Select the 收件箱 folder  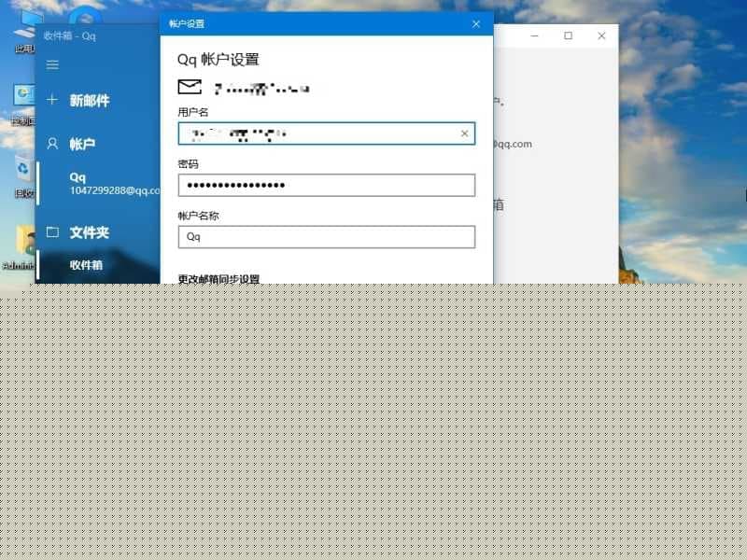[x=98, y=265]
